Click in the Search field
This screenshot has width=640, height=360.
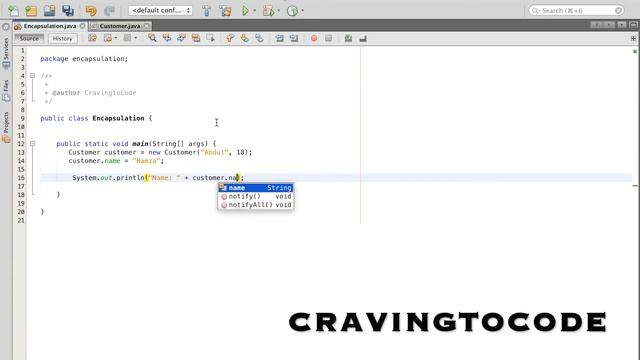576,10
